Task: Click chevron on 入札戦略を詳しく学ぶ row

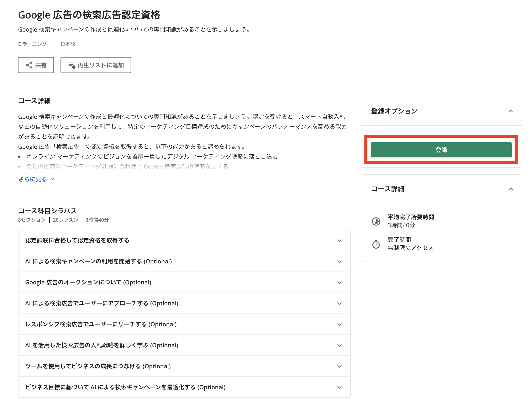Action: (x=339, y=345)
